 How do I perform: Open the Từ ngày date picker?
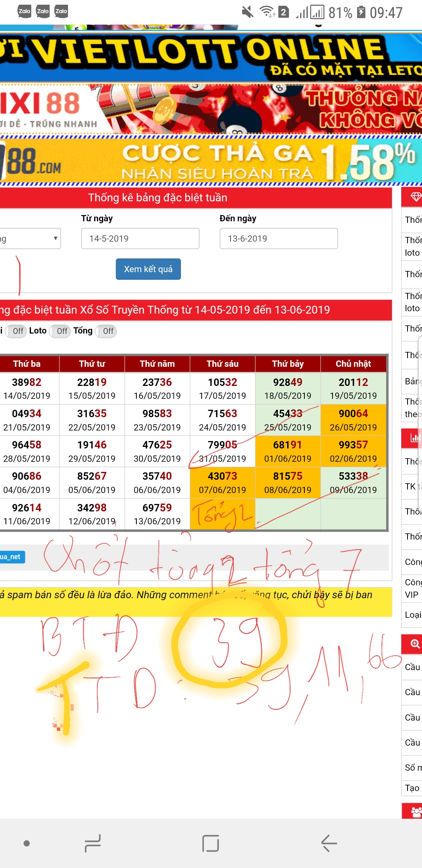click(140, 239)
